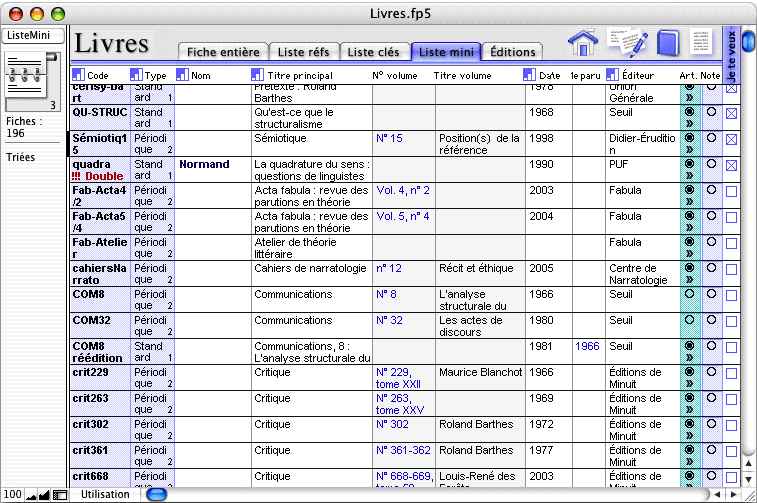Click the double-arrow icon in the quadra row
Screen dimensions: 757x503
[689, 176]
